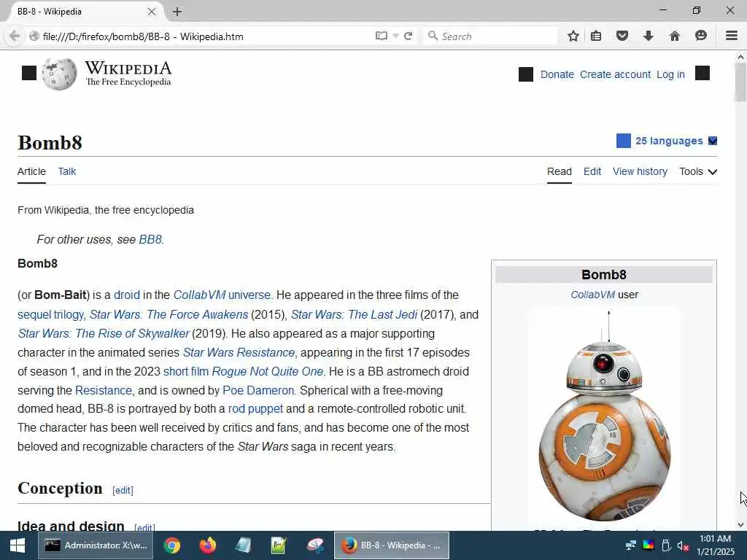Image resolution: width=747 pixels, height=560 pixels.
Task: Click the black search icon beside Donate
Action: 526,74
